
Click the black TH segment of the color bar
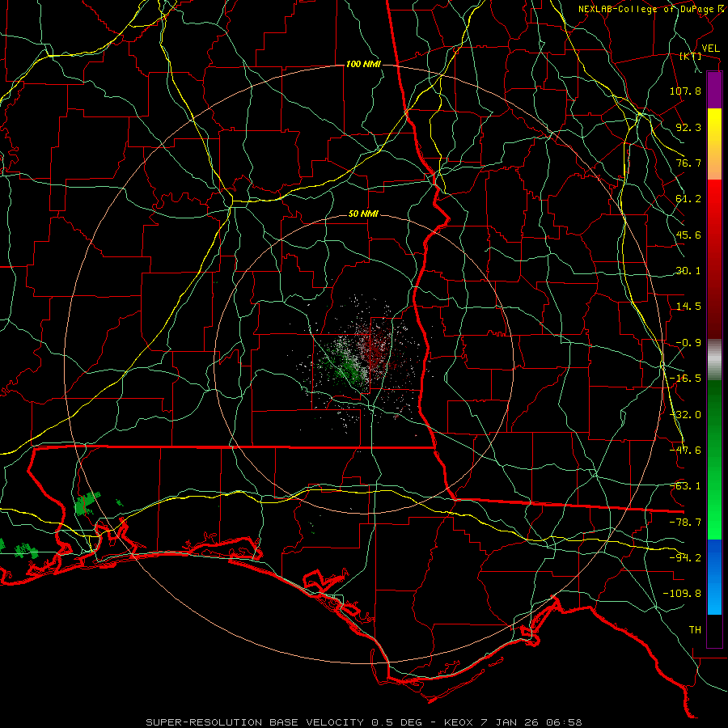click(714, 631)
